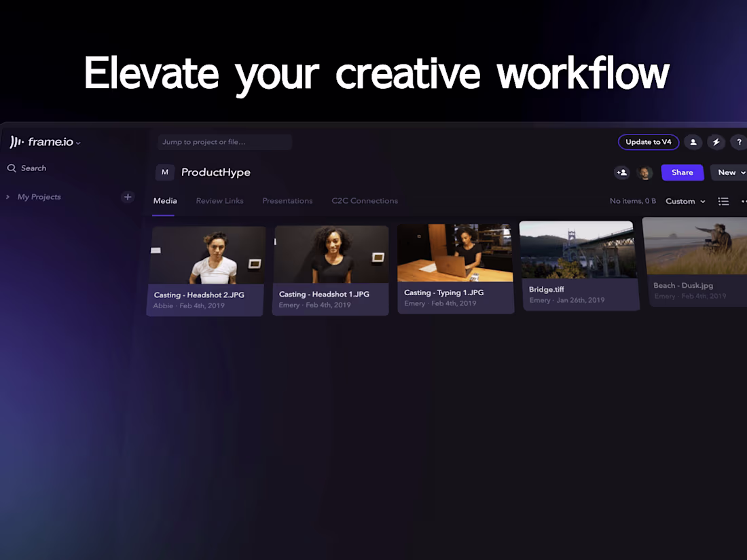Switch to list view using the list icon
This screenshot has width=747, height=560.
pyautogui.click(x=723, y=201)
